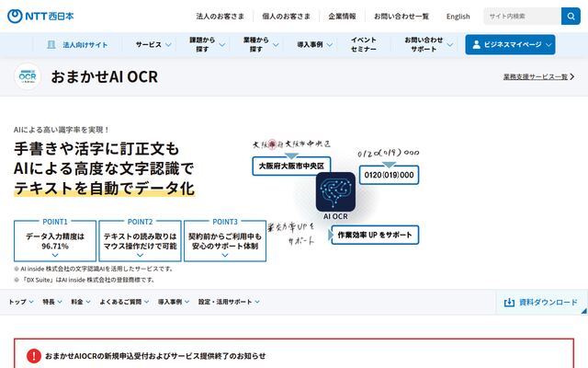Open POINT1 データ入力精度は96.71% box
588x368 pixels.
[55, 240]
